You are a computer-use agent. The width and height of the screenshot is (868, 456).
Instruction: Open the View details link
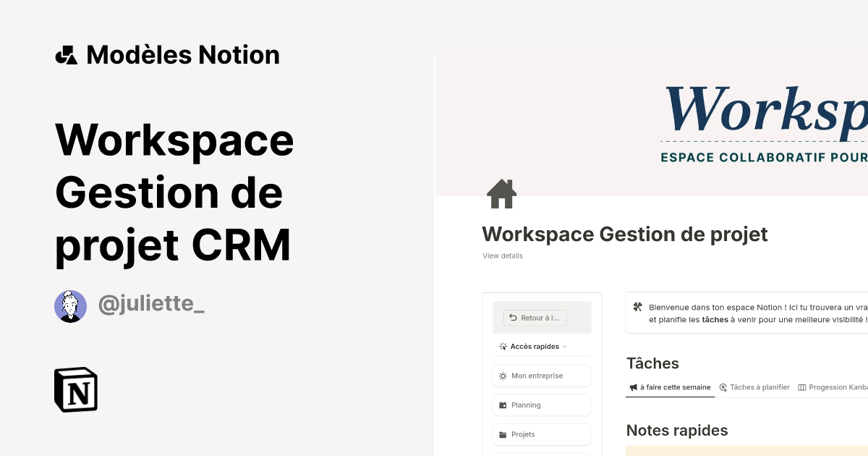(502, 256)
